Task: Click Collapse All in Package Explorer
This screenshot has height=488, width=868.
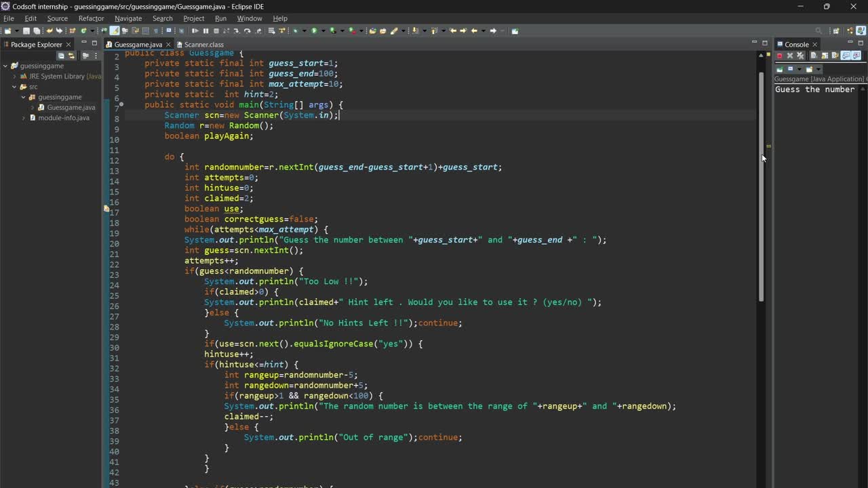Action: [x=61, y=56]
